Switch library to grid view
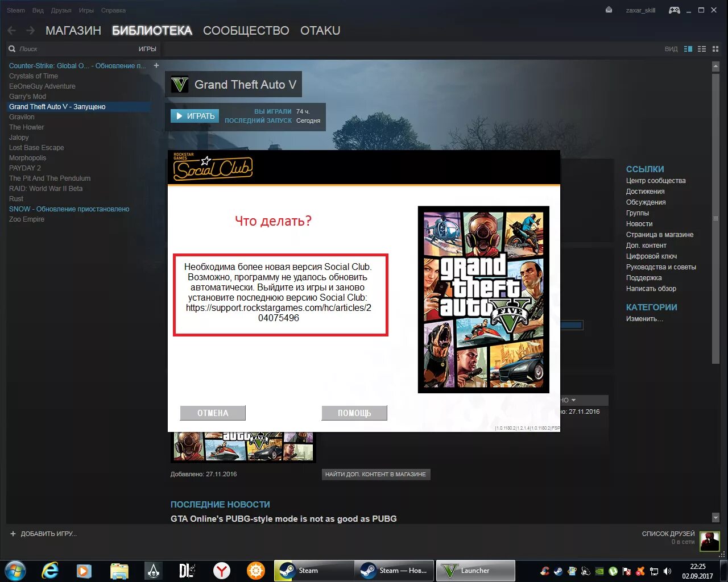The height and width of the screenshot is (582, 728). click(x=715, y=49)
